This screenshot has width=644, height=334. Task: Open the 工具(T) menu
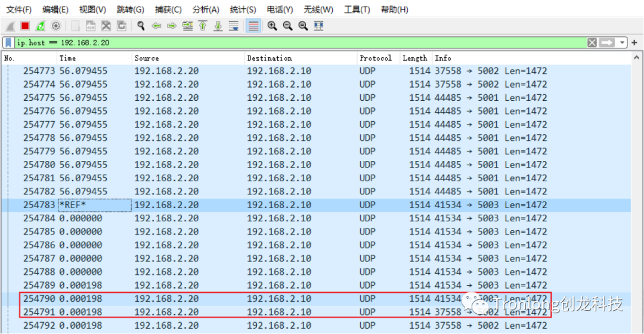click(357, 10)
